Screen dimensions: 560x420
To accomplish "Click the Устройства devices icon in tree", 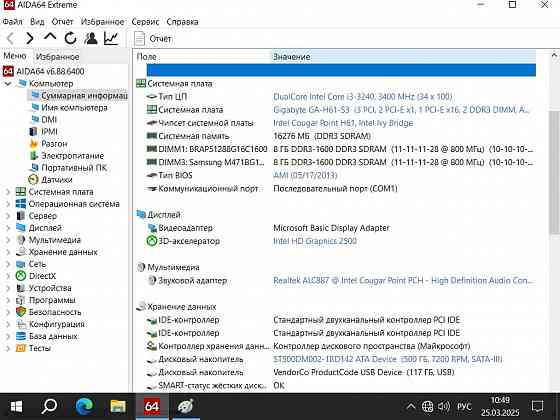I will pyautogui.click(x=21, y=288).
